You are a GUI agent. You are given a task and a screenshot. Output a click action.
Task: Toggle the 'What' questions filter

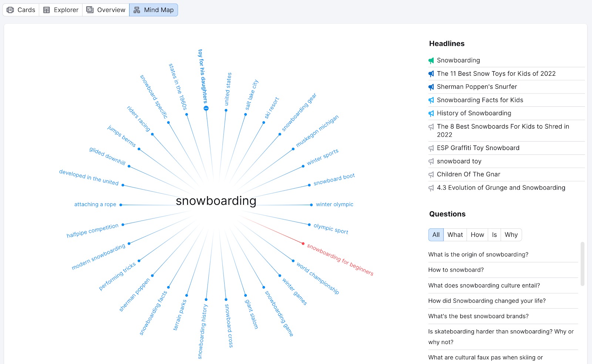(x=455, y=234)
